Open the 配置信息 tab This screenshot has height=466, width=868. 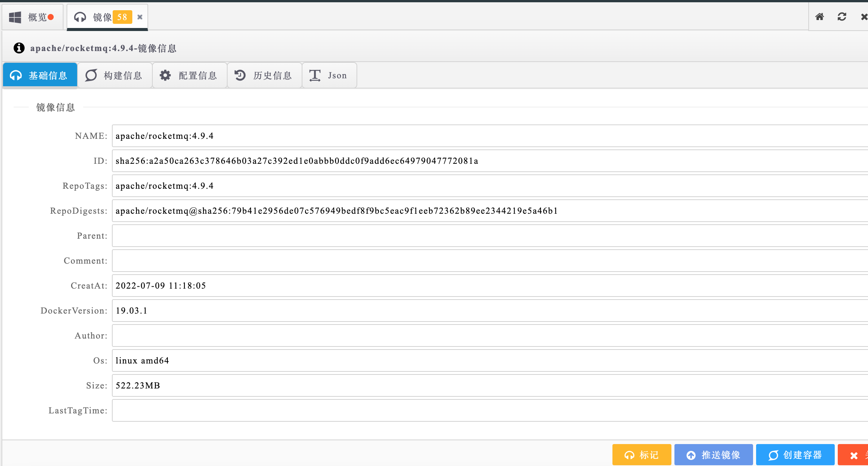[190, 75]
